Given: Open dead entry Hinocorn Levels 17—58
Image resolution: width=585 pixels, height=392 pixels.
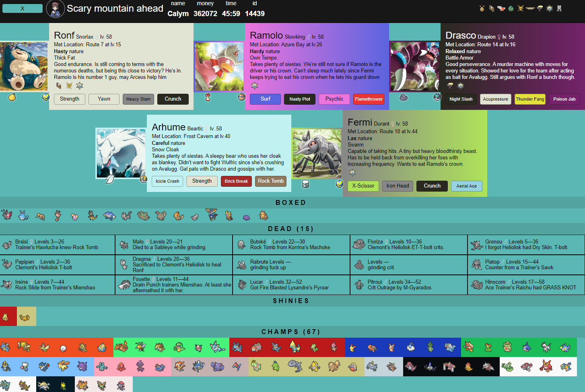Looking at the screenshot, I should coord(526,285).
